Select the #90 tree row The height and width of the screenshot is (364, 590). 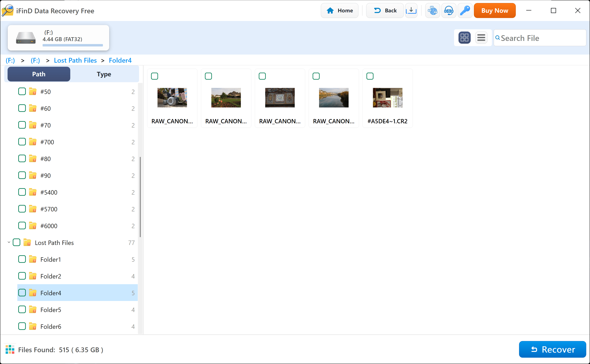point(77,175)
